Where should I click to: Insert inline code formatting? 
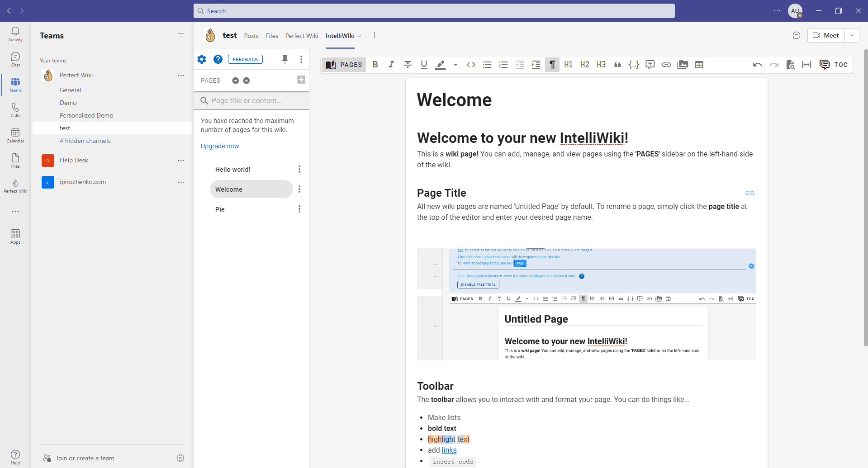click(471, 65)
